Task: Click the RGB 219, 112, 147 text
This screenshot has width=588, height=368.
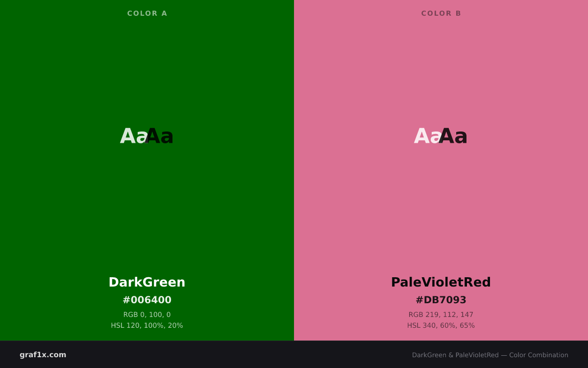Action: [441, 315]
